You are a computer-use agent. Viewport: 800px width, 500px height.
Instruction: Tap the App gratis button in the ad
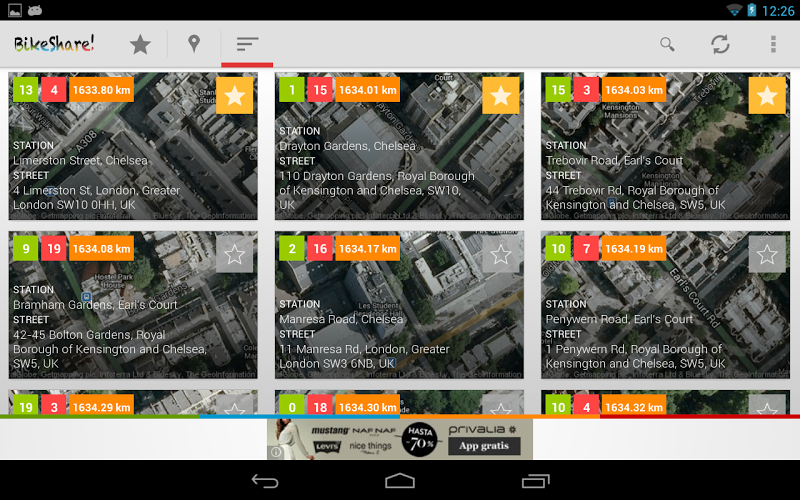pos(484,445)
